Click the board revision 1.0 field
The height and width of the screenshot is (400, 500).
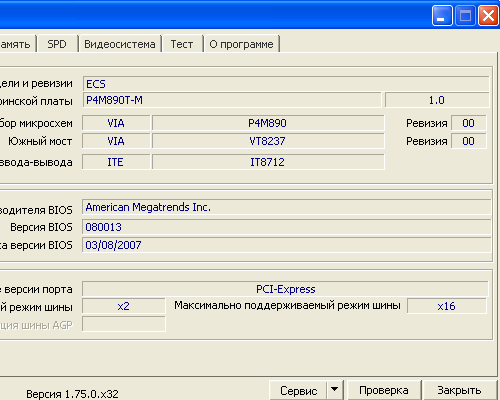click(437, 100)
